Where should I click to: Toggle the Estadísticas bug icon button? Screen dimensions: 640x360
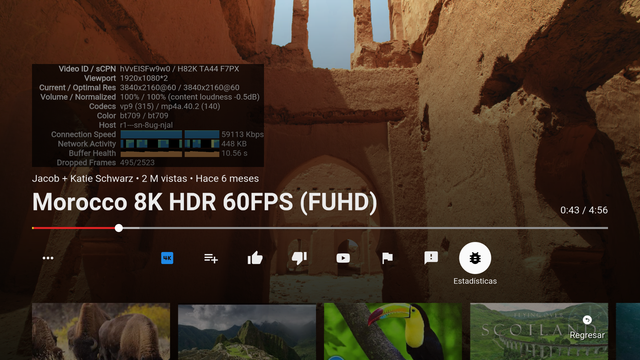tap(475, 258)
